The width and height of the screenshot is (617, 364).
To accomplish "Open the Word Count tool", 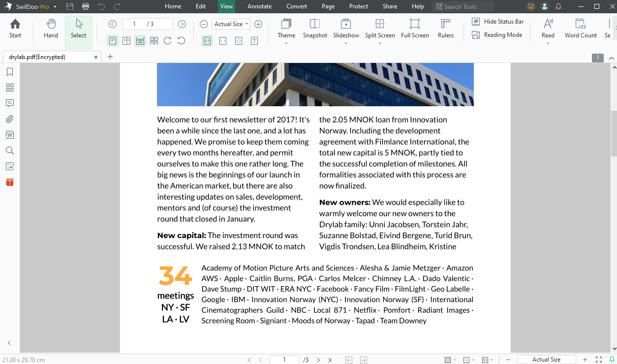I will point(581,29).
